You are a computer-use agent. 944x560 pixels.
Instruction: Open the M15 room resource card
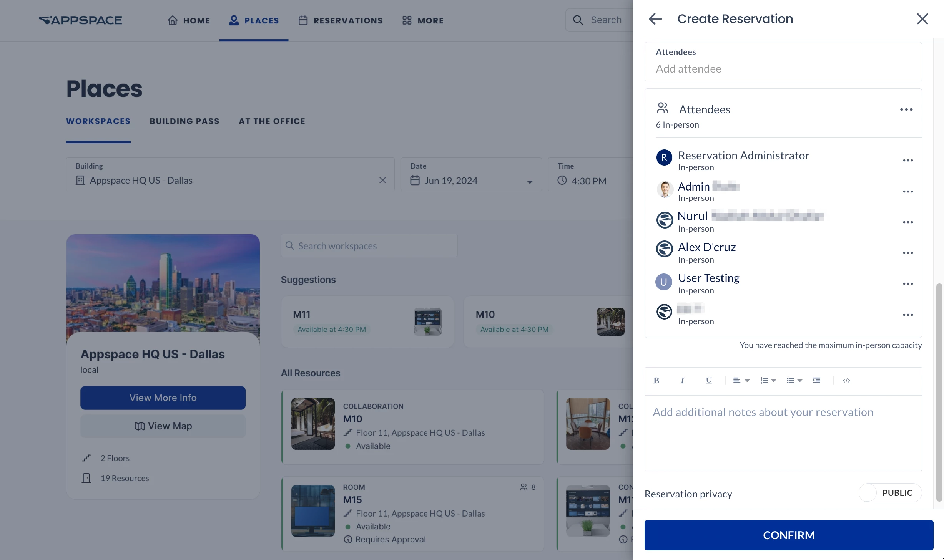click(412, 514)
